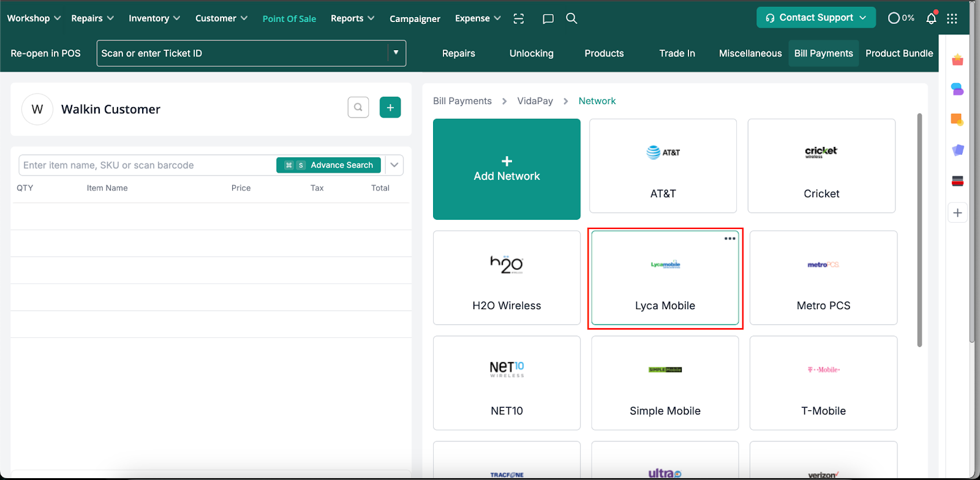Switch to the Trade In tab
This screenshot has width=980, height=480.
[677, 53]
